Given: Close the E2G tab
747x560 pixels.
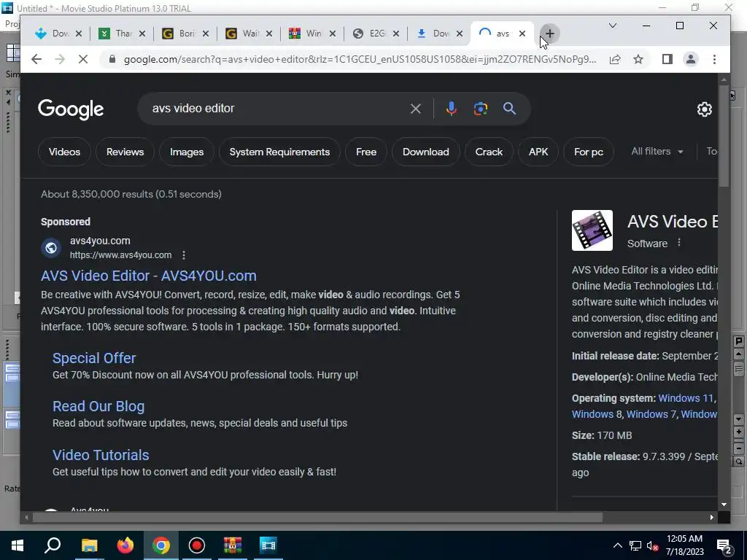Looking at the screenshot, I should (x=396, y=34).
